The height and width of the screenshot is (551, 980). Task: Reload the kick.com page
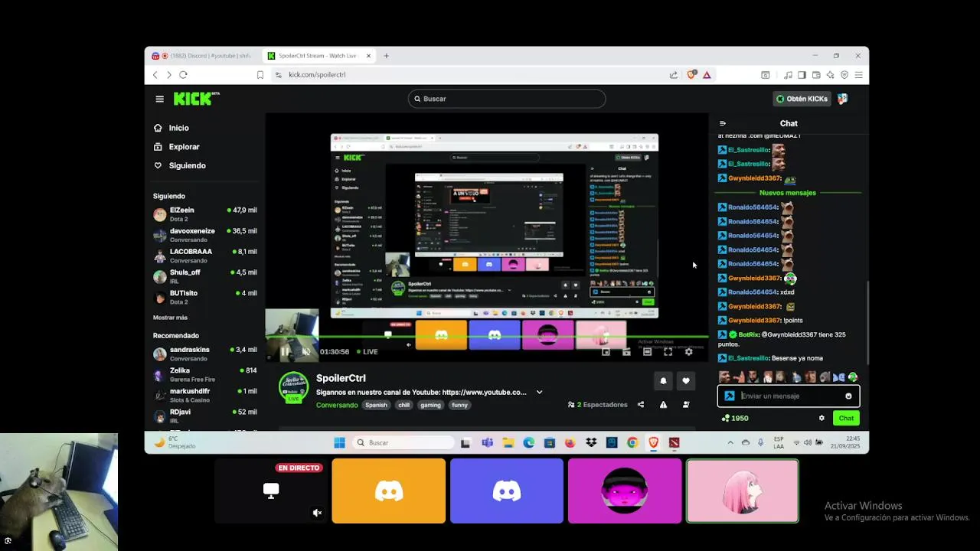coord(183,75)
